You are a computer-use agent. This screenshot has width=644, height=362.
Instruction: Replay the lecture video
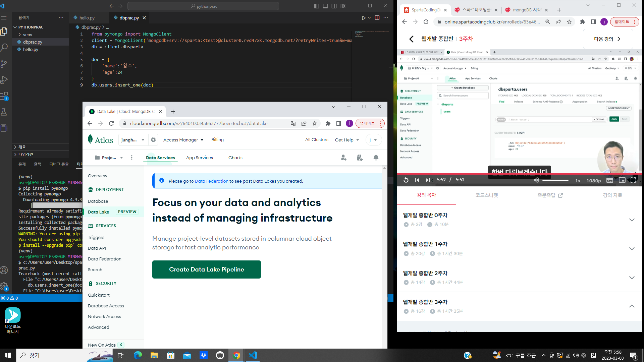pyautogui.click(x=406, y=180)
